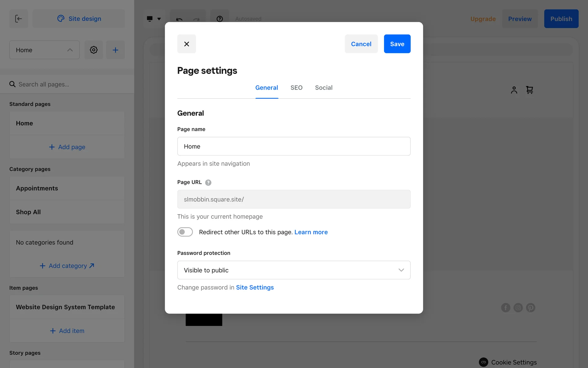The image size is (588, 368).
Task: Click into the Page name field
Action: 294,146
